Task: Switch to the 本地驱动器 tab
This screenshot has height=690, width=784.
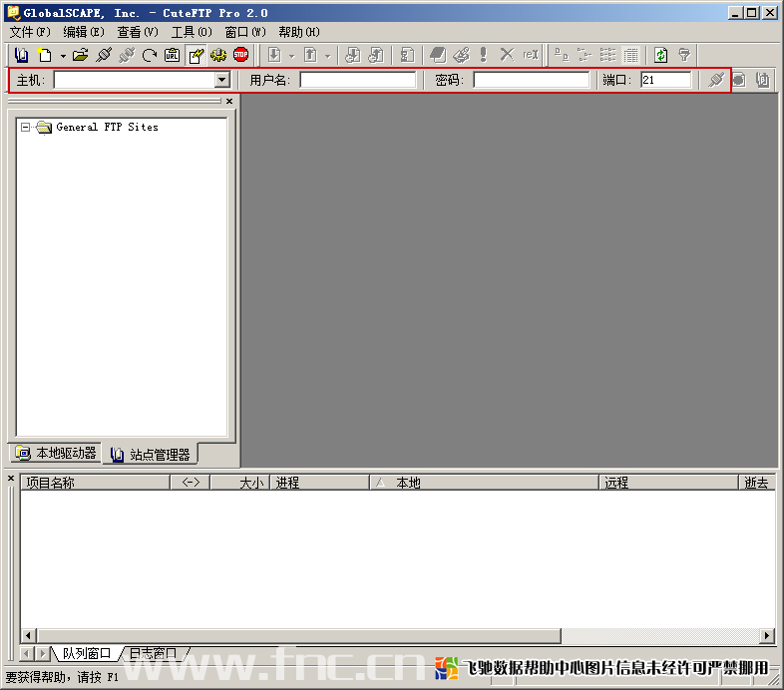Action: [x=56, y=453]
